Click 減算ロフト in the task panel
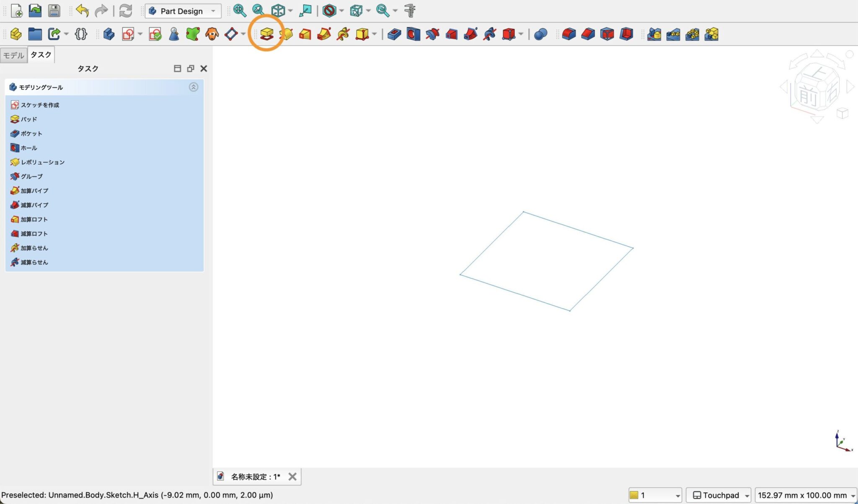Viewport: 858px width, 504px height. pyautogui.click(x=29, y=233)
